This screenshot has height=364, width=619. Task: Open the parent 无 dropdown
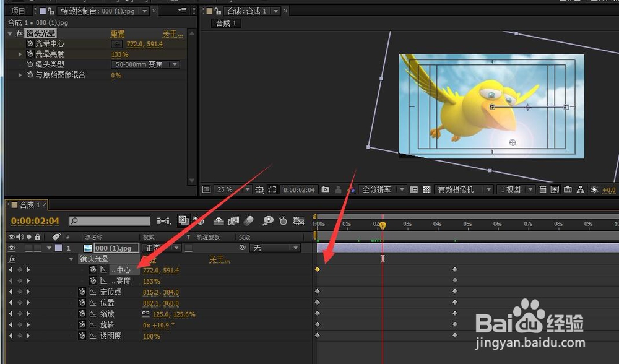tap(275, 248)
